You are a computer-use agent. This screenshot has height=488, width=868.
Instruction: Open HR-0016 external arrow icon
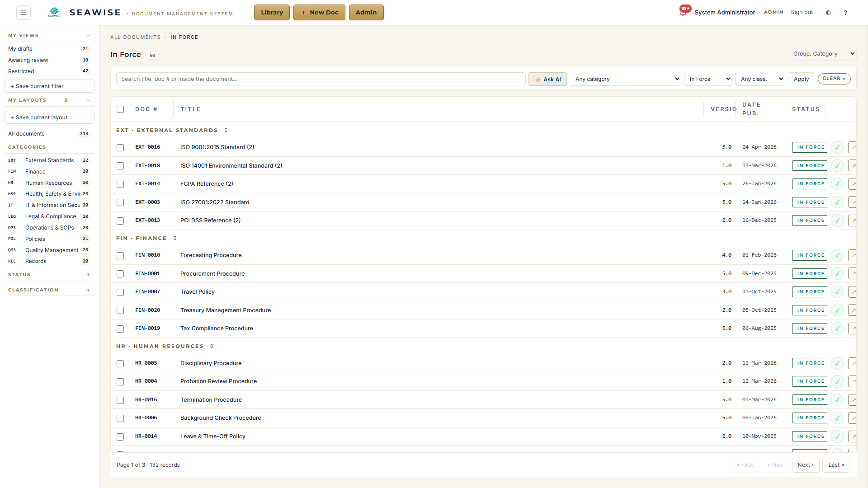[853, 400]
